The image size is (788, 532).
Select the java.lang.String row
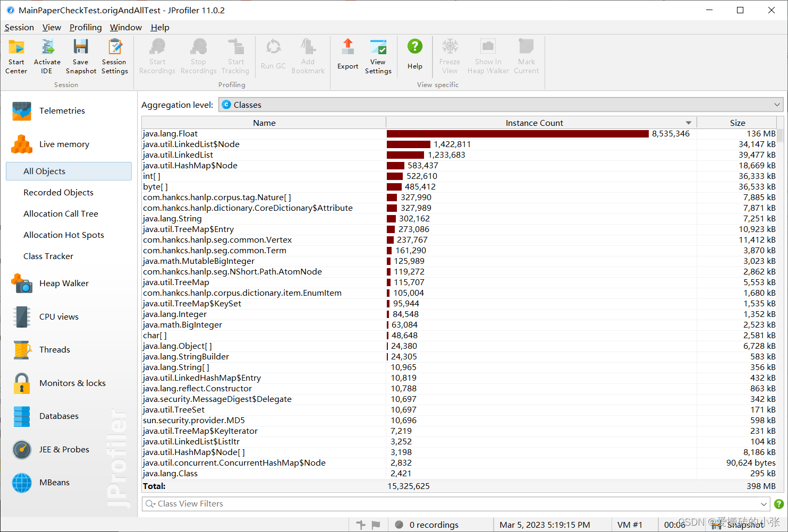point(459,219)
